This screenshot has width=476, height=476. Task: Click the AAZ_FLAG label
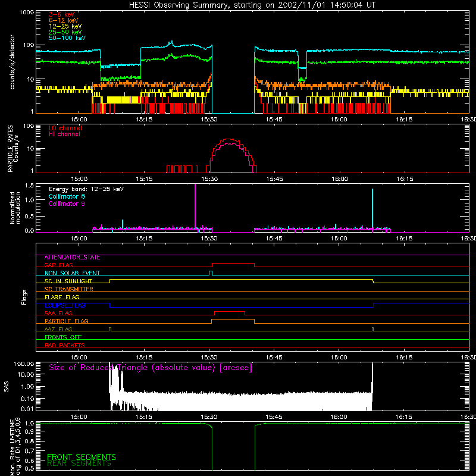58,329
